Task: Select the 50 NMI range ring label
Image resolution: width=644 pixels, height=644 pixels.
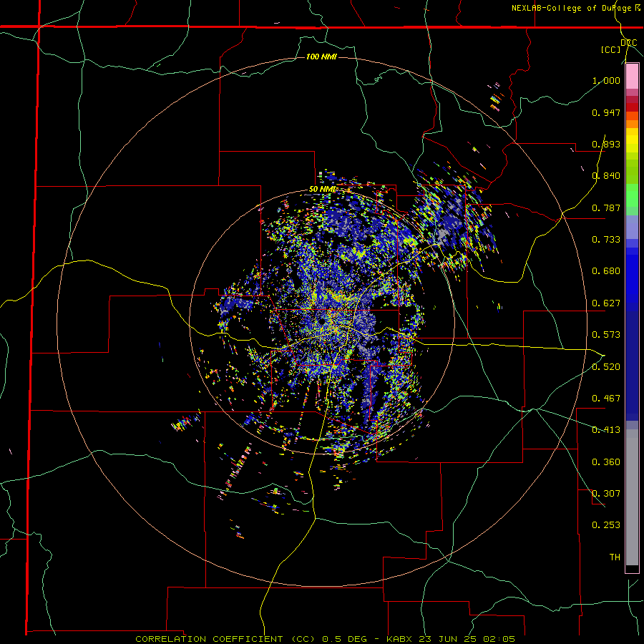Action: point(323,190)
